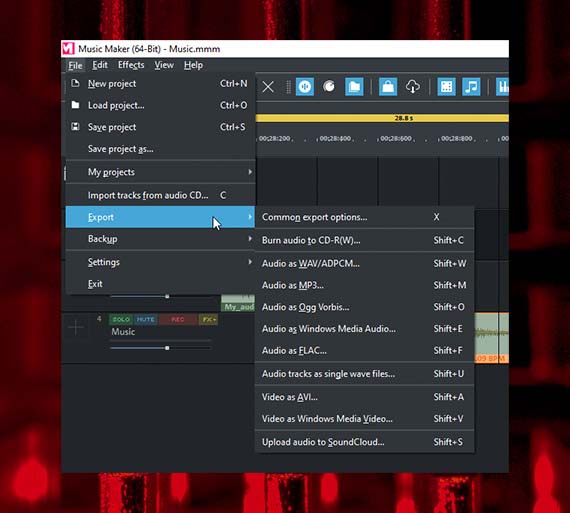
Task: Expand the Settings submenu
Action: 160,262
